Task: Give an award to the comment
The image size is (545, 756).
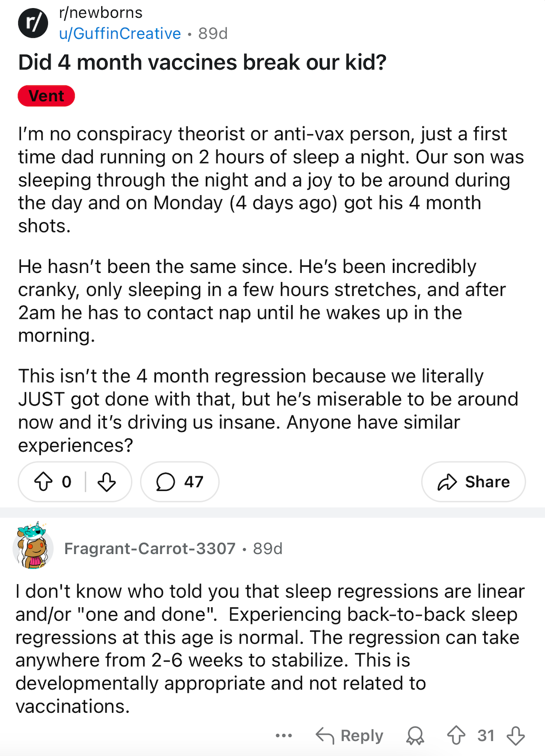Action: point(415,735)
